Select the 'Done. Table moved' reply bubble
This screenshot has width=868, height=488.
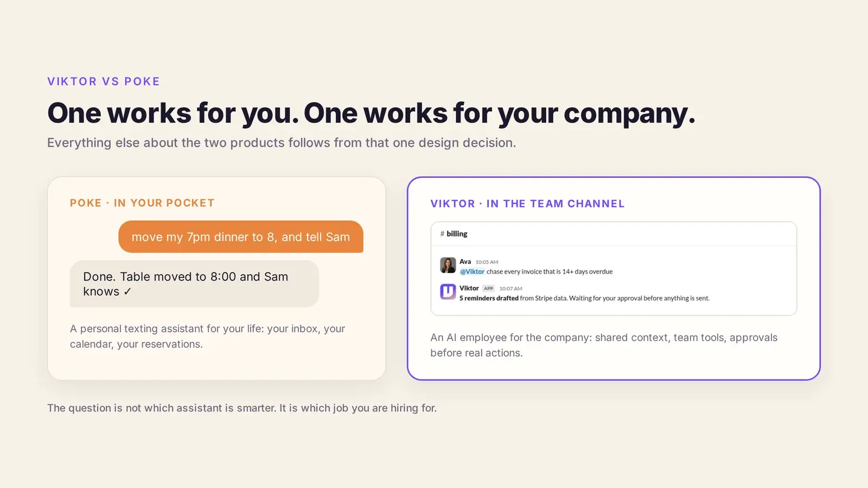194,284
